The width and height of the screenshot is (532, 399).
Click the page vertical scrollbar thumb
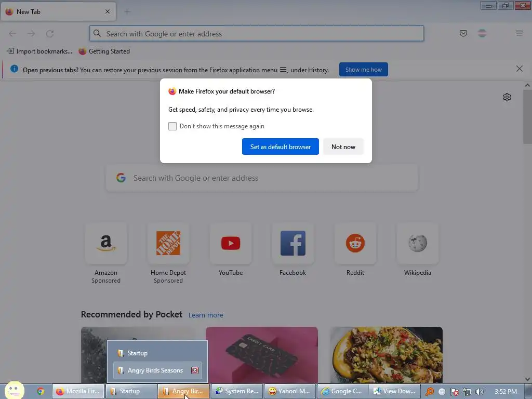pyautogui.click(x=527, y=117)
